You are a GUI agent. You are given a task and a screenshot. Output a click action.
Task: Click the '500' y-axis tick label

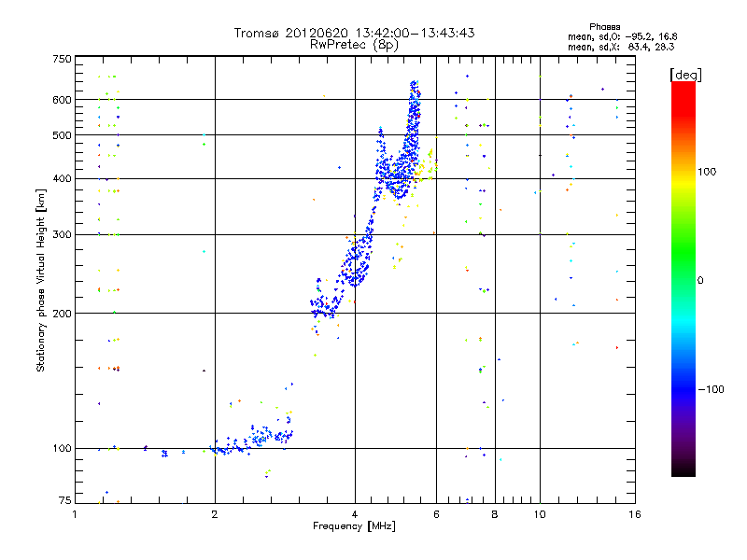[x=62, y=135]
